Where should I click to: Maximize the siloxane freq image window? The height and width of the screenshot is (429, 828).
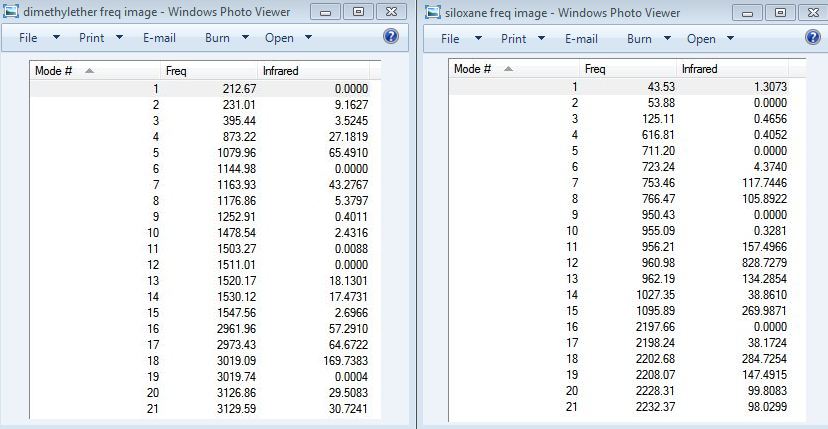[x=780, y=13]
